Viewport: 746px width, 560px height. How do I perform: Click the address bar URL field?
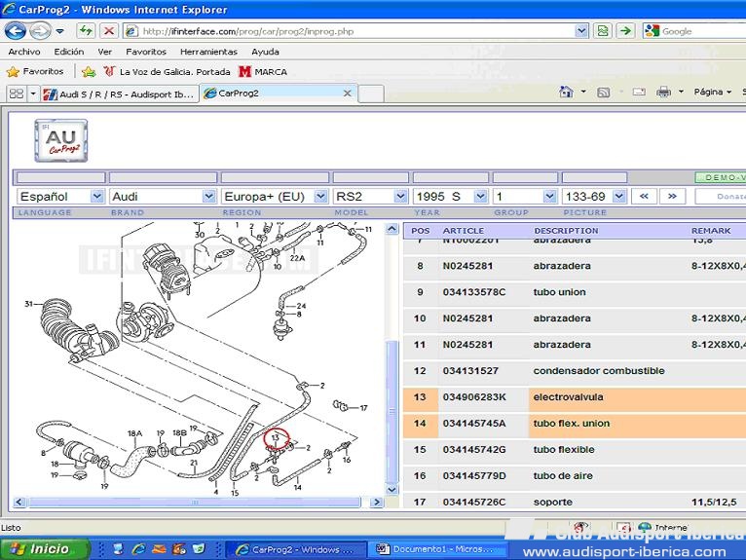[x=350, y=31]
